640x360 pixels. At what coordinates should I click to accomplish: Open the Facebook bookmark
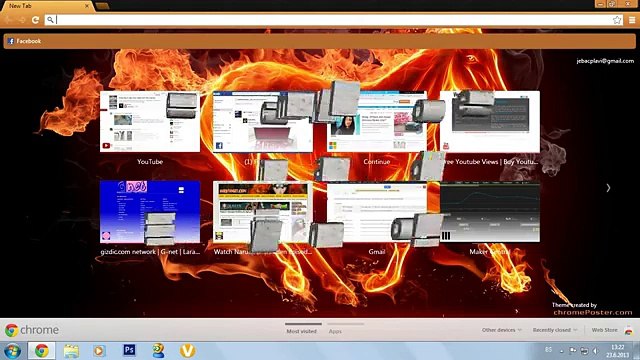(24, 41)
